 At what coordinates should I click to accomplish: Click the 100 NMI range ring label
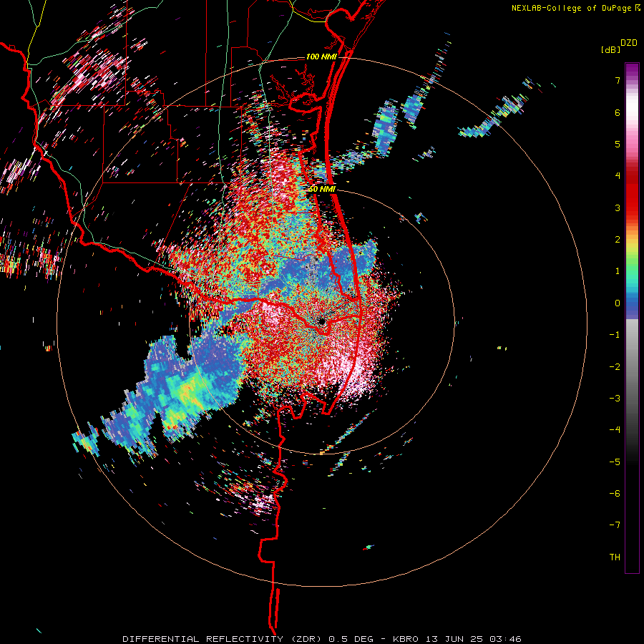pyautogui.click(x=321, y=57)
